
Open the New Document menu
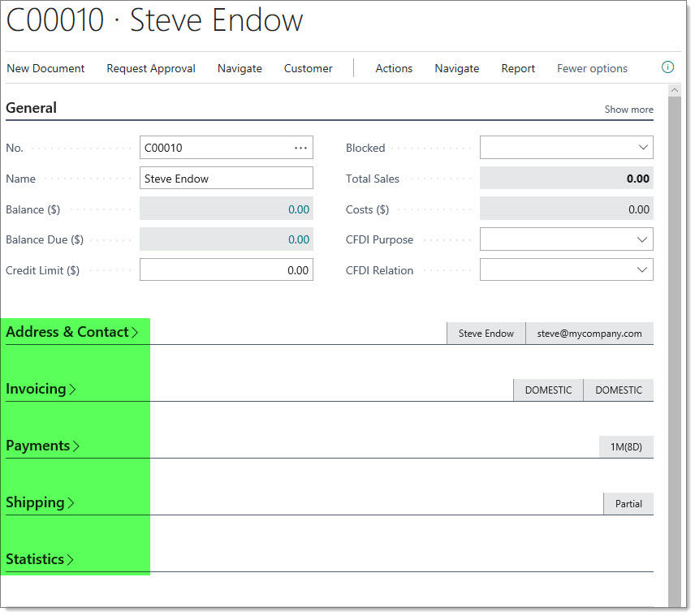coord(45,68)
